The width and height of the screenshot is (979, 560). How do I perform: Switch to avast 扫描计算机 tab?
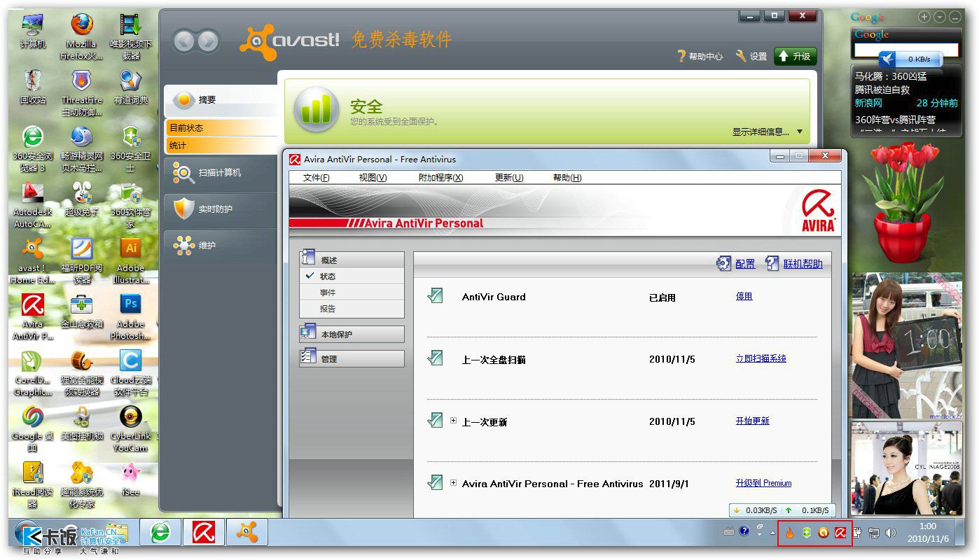221,172
